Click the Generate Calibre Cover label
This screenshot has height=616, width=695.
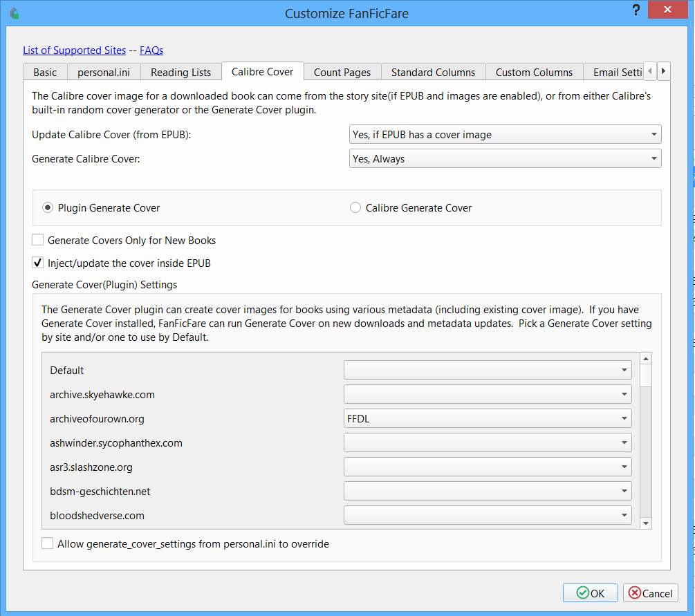click(x=86, y=158)
